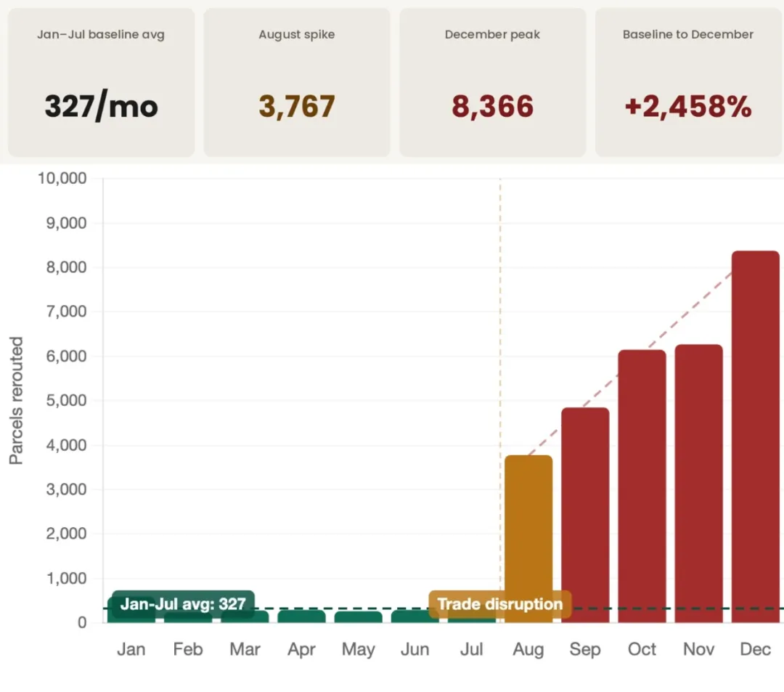Open the December peak card
This screenshot has height=692, width=784.
click(492, 83)
